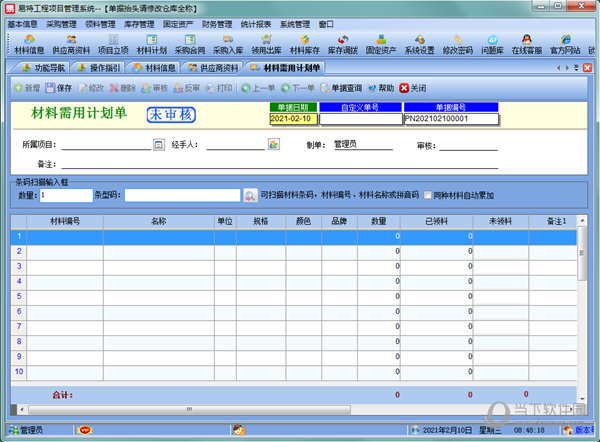Viewport: 600px width, 442px height.
Task: Close current tab with red X
Action: click(587, 68)
